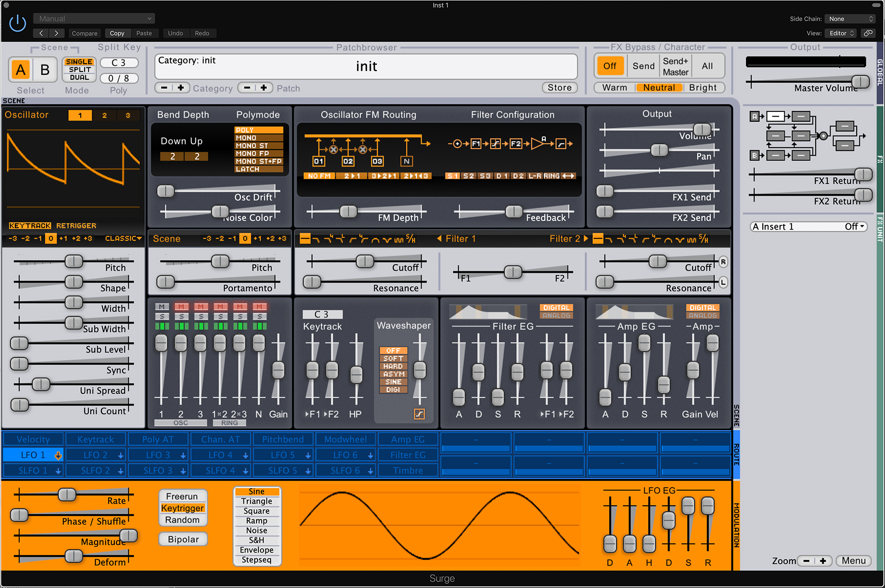Open the Manual preset dropdown

click(x=94, y=19)
